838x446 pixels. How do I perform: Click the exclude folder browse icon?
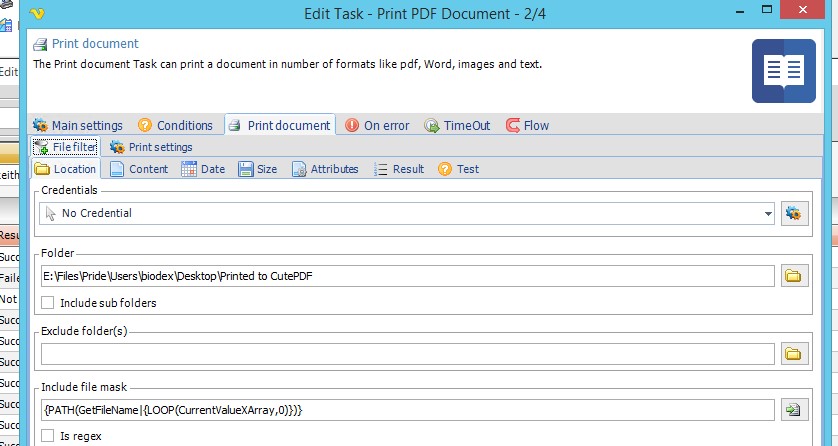(x=794, y=354)
